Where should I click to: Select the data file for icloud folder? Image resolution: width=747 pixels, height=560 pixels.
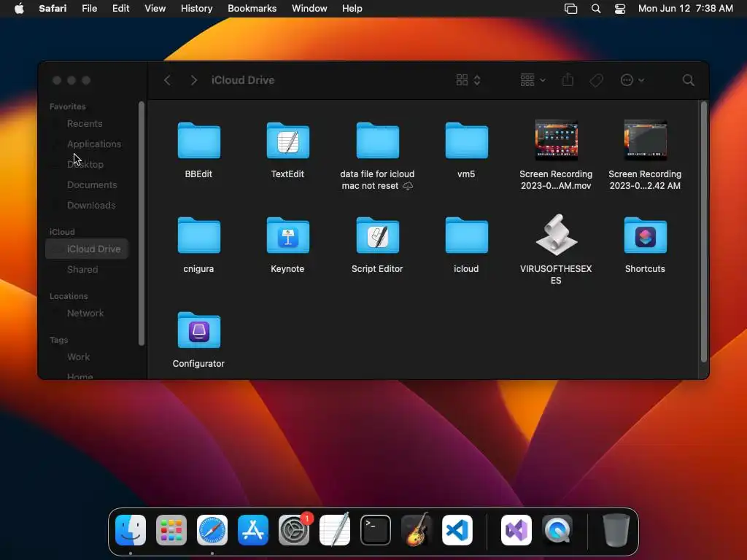(377, 140)
